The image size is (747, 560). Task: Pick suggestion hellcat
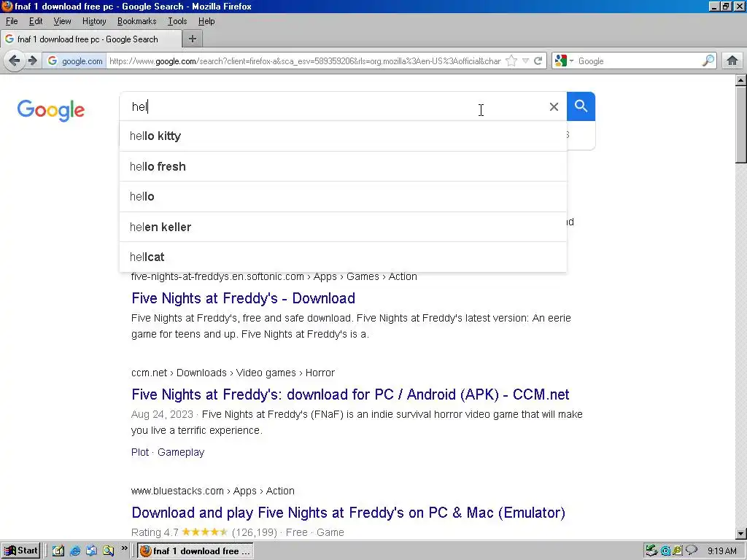(343, 257)
